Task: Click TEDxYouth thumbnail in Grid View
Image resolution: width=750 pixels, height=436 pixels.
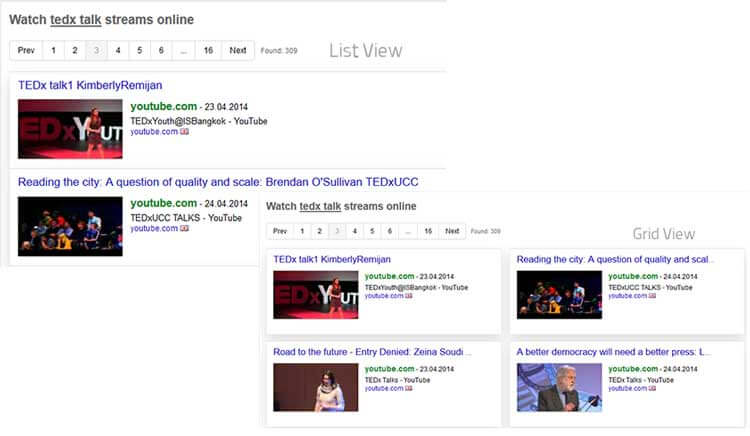Action: [x=316, y=295]
